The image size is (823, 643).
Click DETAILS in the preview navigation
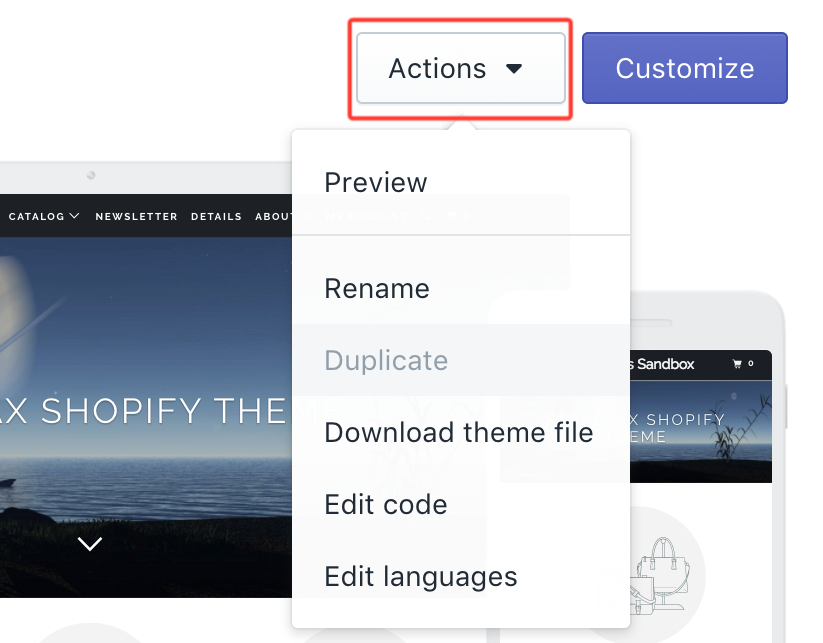[x=216, y=216]
